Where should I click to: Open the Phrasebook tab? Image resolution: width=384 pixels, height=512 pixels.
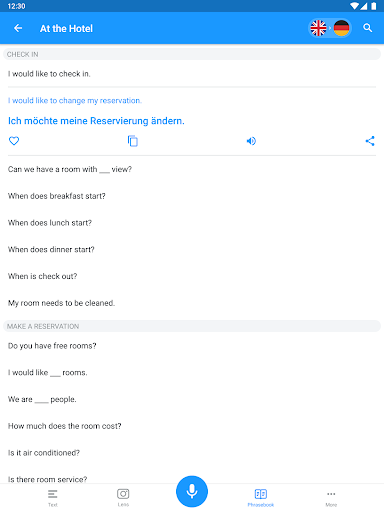[x=261, y=497]
